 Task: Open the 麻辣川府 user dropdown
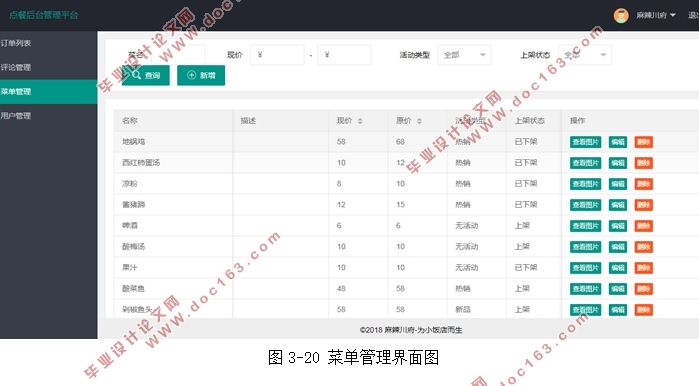[655, 15]
